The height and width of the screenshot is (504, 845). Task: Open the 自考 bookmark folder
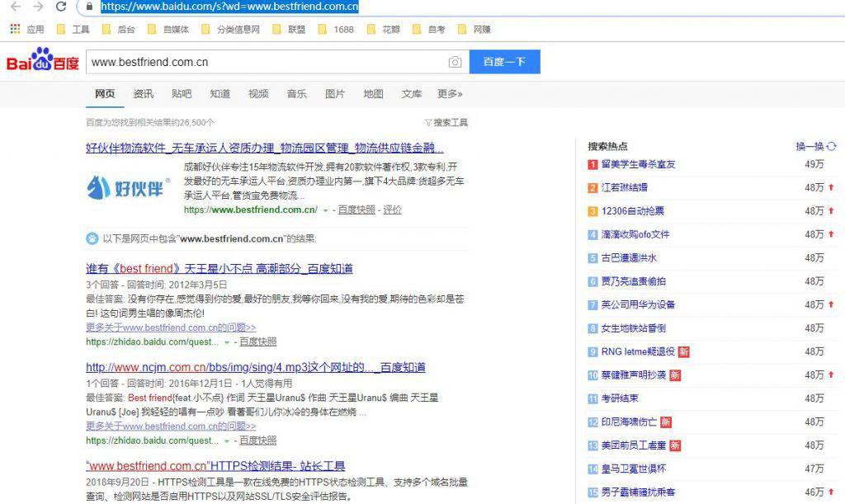tap(428, 29)
